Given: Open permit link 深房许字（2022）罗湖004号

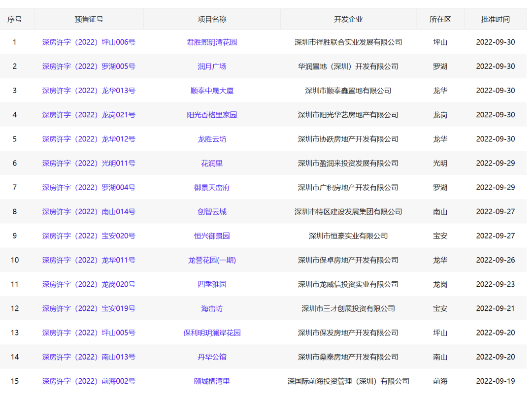Looking at the screenshot, I should 89,187.
